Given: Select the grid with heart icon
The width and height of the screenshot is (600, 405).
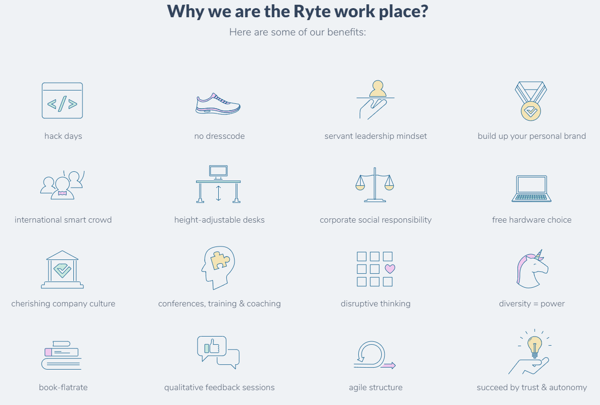Looking at the screenshot, I should [375, 269].
